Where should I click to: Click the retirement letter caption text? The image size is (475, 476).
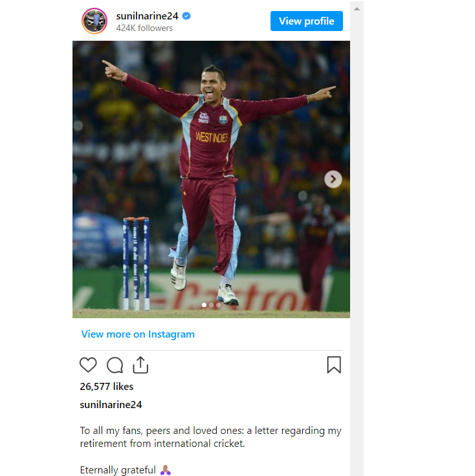point(210,437)
